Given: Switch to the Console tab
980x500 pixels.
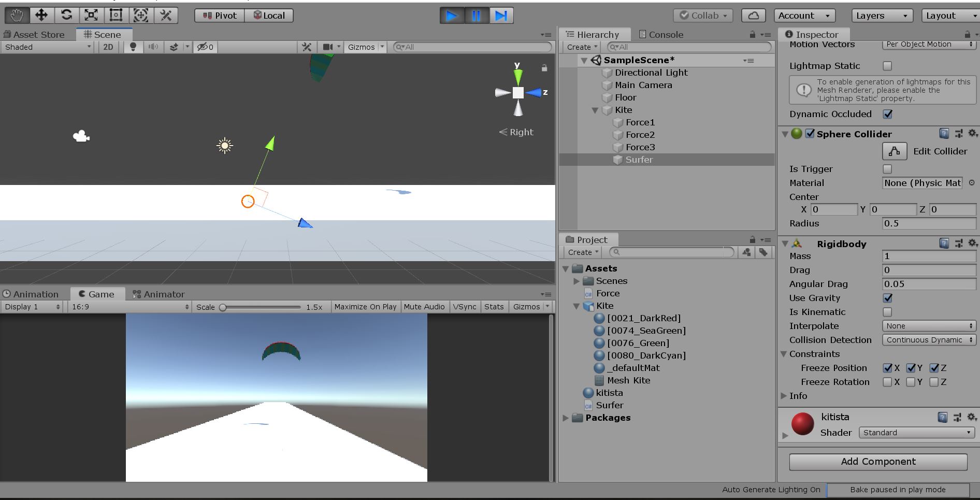Looking at the screenshot, I should 661,35.
